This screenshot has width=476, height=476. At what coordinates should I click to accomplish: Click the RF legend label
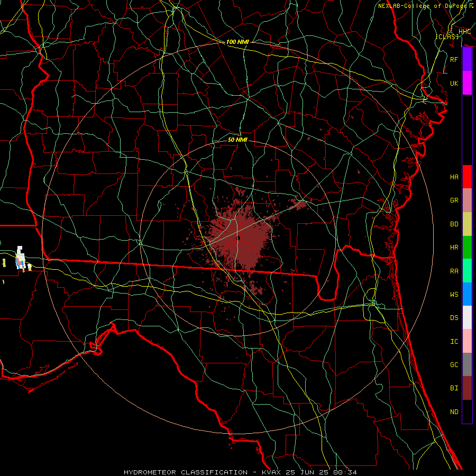(x=454, y=59)
